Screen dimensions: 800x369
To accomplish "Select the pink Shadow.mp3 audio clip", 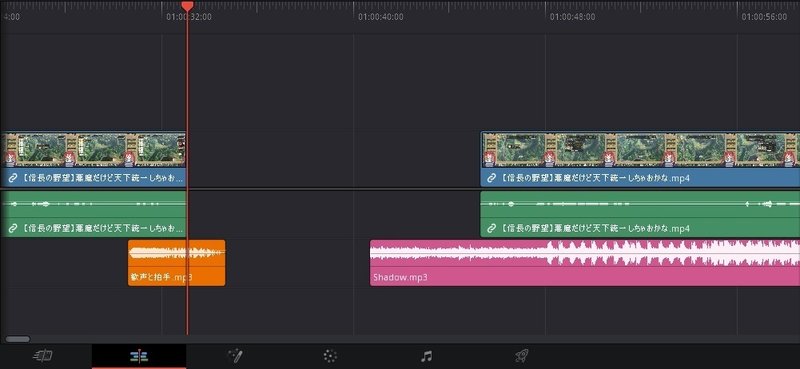I will click(585, 263).
